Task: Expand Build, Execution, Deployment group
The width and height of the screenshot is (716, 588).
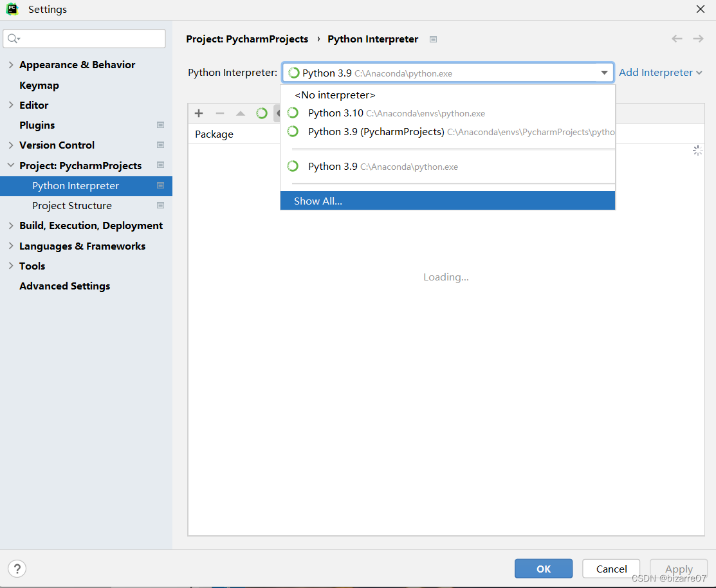Action: coord(11,226)
